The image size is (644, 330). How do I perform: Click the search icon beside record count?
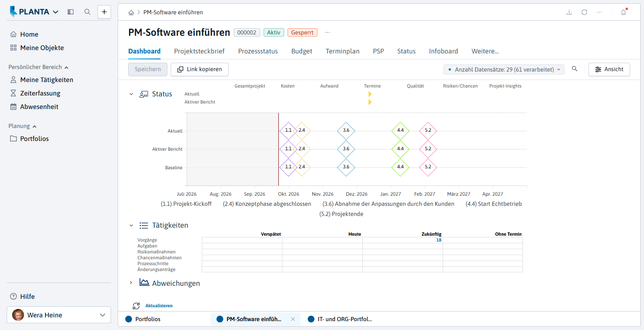pyautogui.click(x=575, y=69)
